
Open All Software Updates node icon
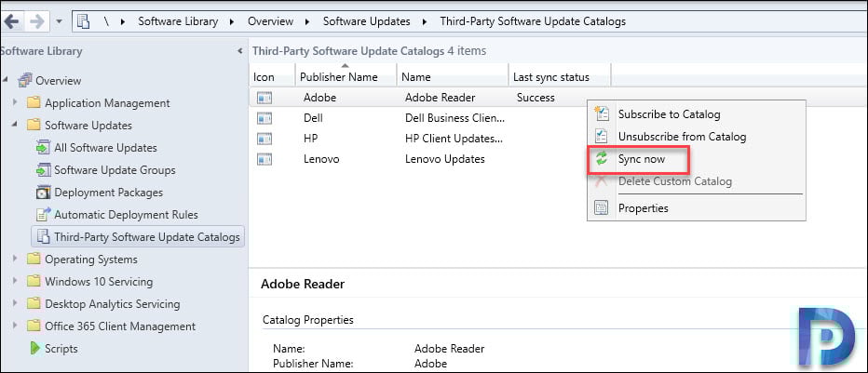[x=43, y=148]
